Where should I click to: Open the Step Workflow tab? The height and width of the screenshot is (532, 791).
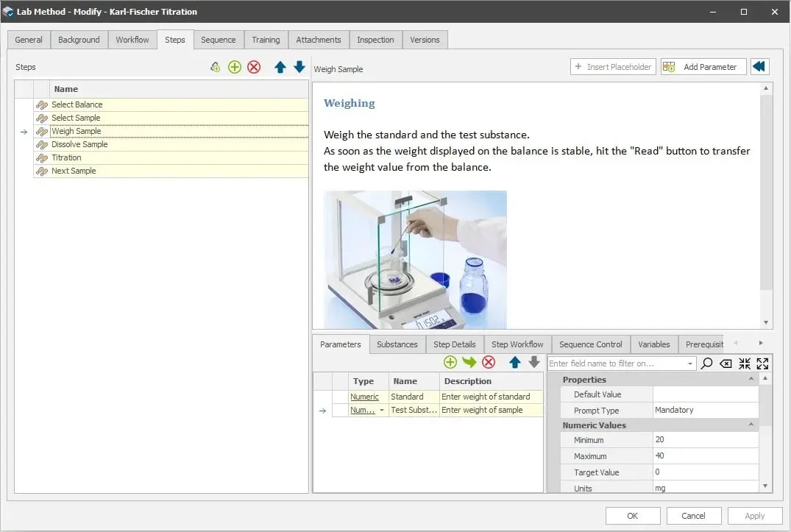517,344
